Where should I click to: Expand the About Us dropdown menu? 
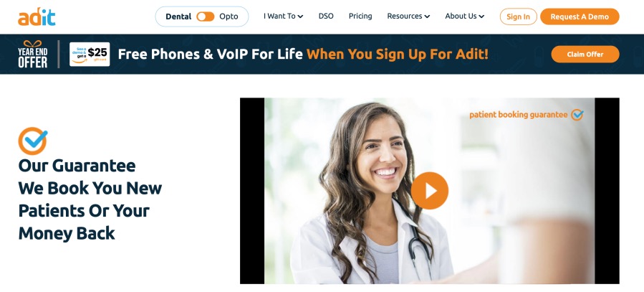point(464,16)
